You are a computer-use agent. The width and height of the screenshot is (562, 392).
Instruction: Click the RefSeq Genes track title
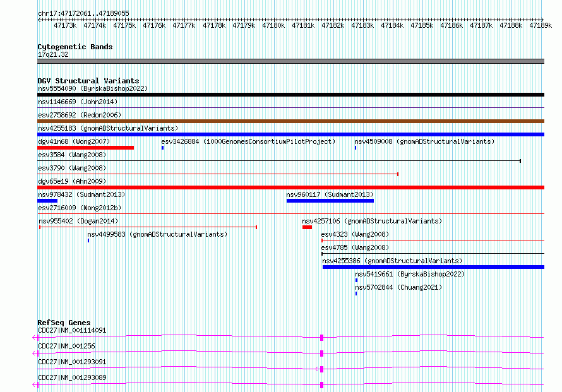[64, 323]
